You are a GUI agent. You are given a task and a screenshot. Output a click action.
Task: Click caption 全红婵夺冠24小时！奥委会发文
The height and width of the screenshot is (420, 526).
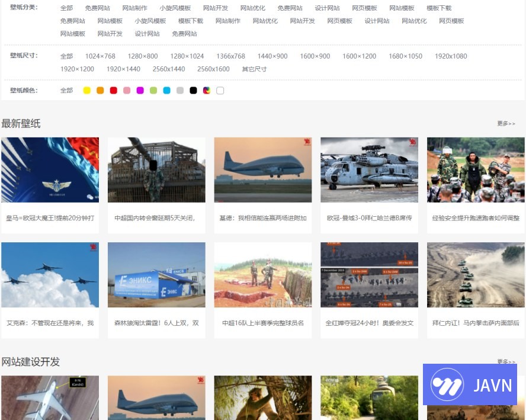[370, 323]
